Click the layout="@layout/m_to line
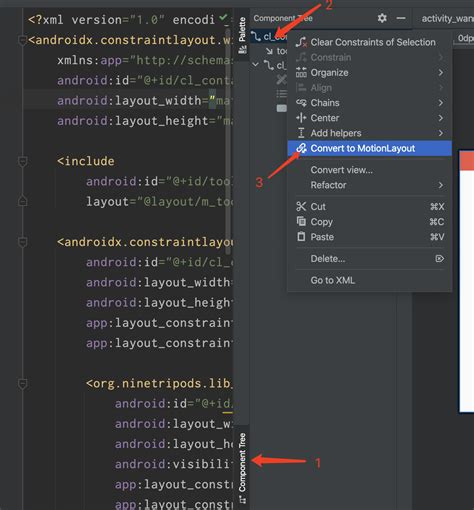Image resolution: width=474 pixels, height=510 pixels. point(159,202)
